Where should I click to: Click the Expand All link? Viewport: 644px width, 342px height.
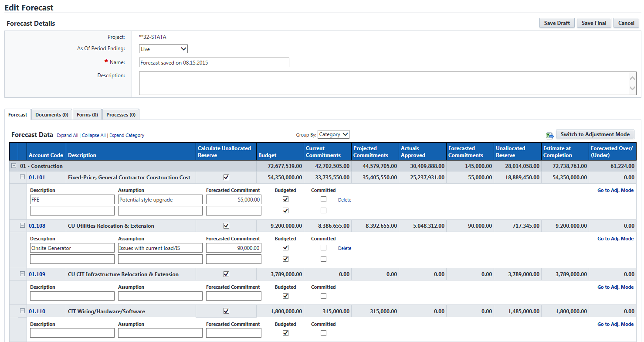pyautogui.click(x=68, y=135)
